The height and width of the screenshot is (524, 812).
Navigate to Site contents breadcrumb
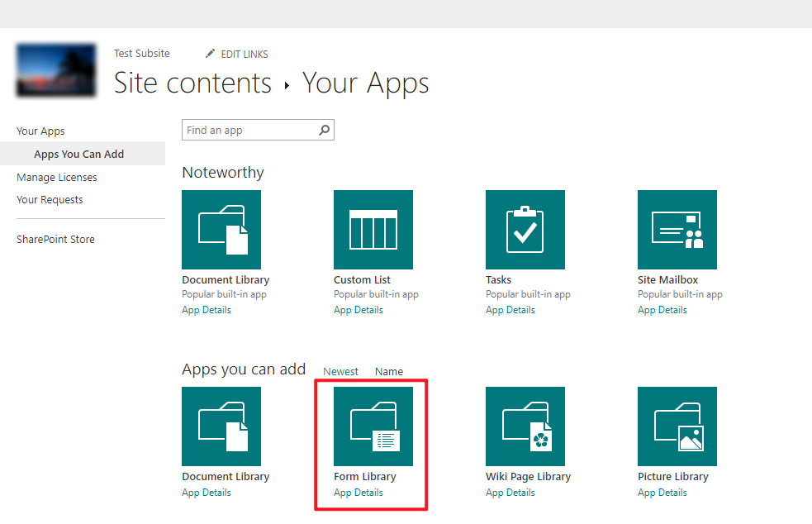[x=192, y=83]
